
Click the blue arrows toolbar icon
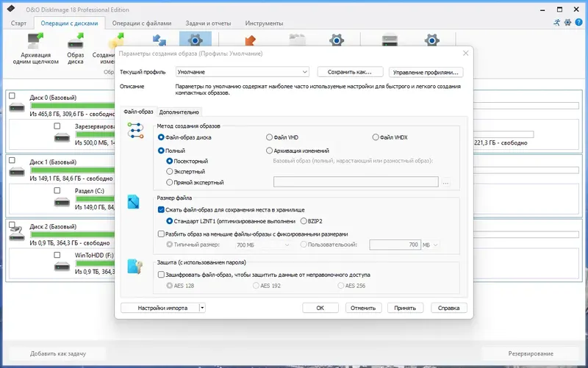(x=159, y=40)
